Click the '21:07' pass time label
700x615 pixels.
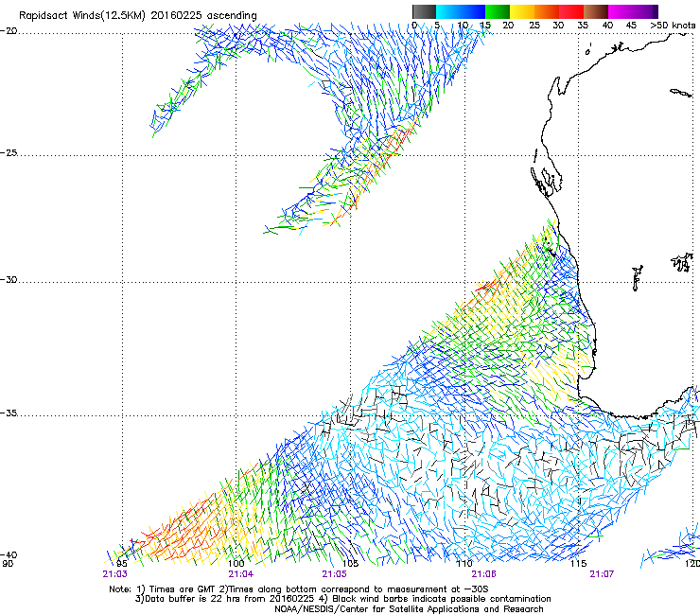[x=602, y=574]
